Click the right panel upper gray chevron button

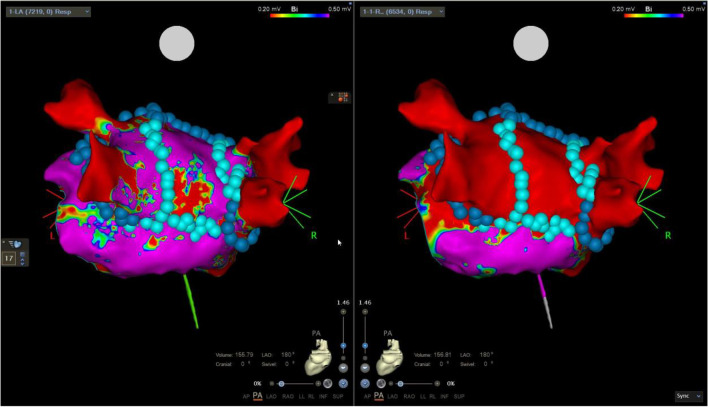pyautogui.click(x=365, y=368)
